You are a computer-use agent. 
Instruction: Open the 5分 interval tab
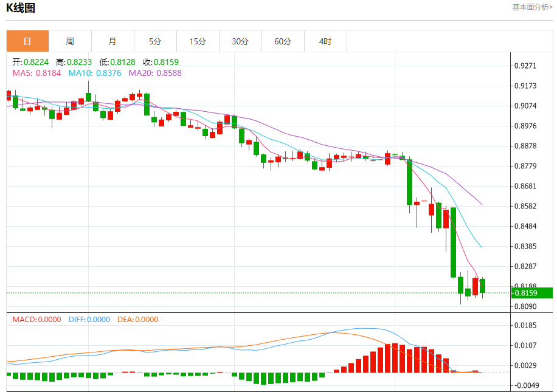(x=155, y=41)
